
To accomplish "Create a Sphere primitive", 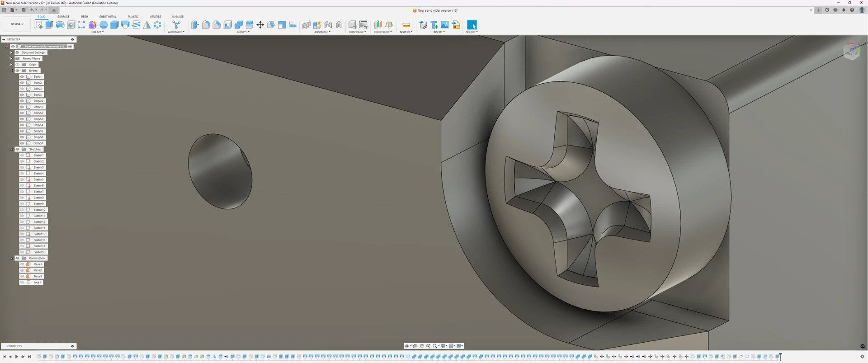I will click(x=104, y=25).
